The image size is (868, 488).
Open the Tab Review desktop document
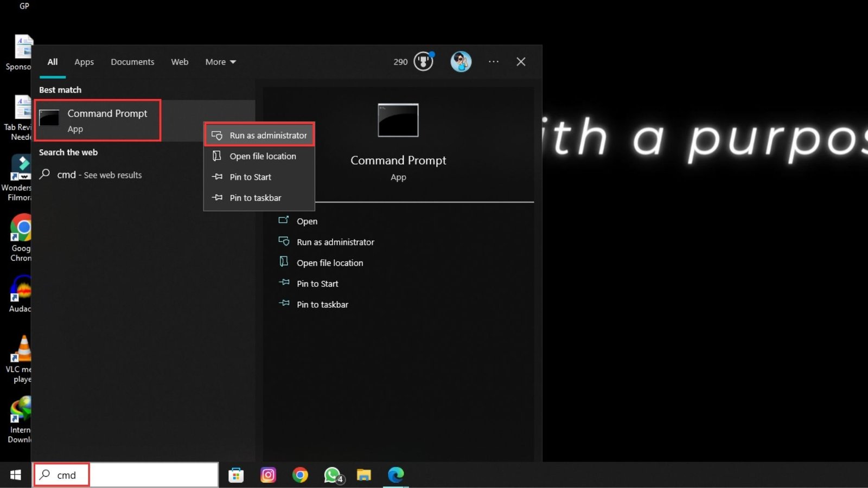tap(18, 118)
